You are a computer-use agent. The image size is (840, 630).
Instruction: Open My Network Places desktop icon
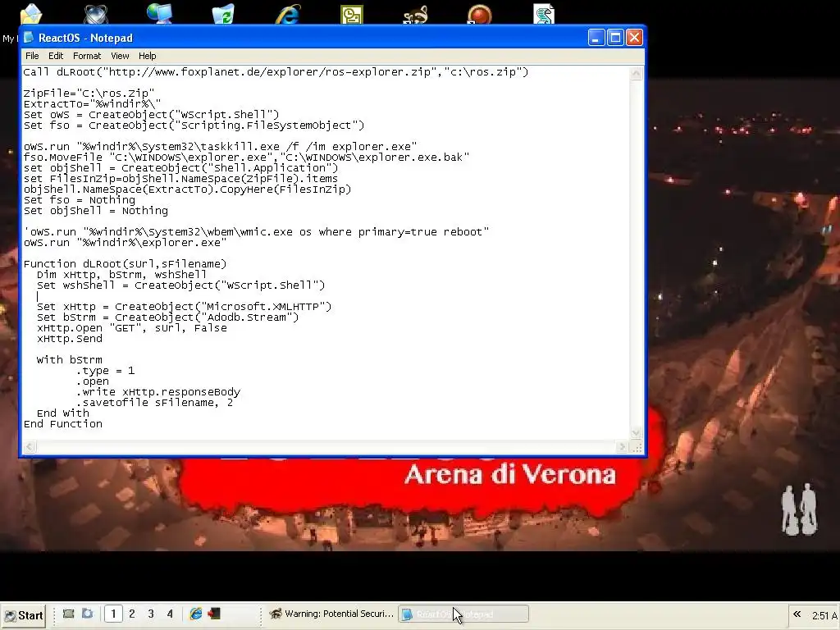point(160,13)
